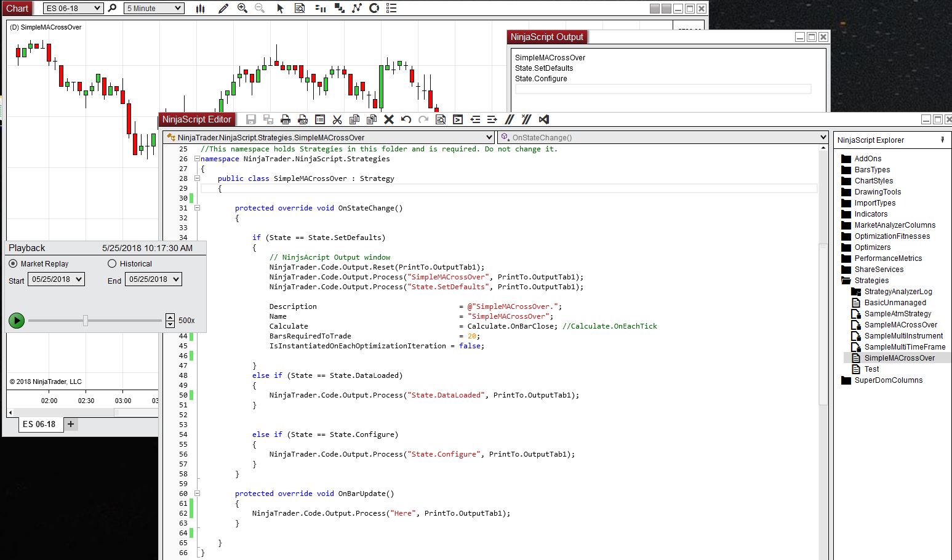Image resolution: width=952 pixels, height=560 pixels.
Task: Open the Indicators folder in NinjaScript Explorer
Action: click(x=871, y=214)
